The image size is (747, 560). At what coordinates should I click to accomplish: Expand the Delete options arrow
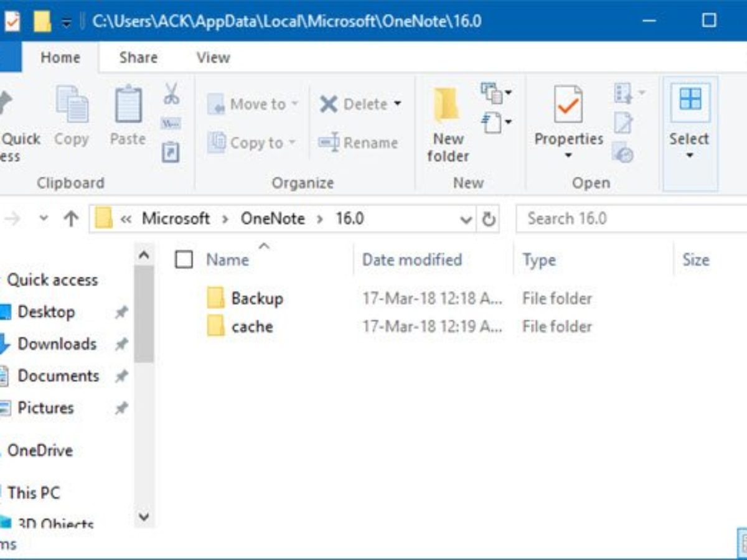click(397, 104)
